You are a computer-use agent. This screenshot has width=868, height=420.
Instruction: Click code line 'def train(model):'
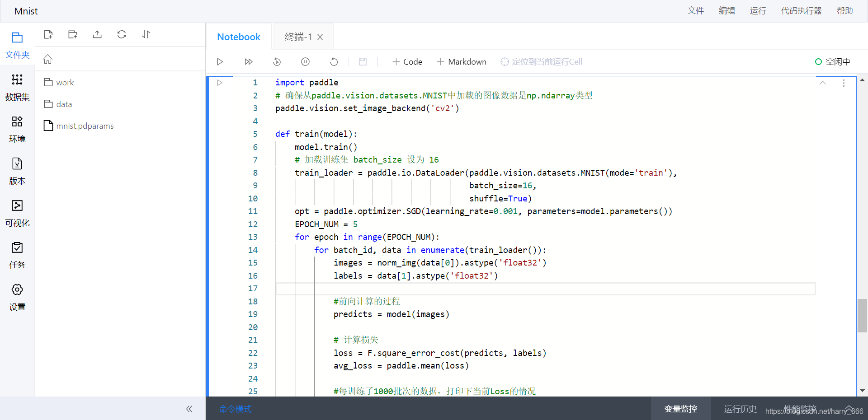click(316, 134)
